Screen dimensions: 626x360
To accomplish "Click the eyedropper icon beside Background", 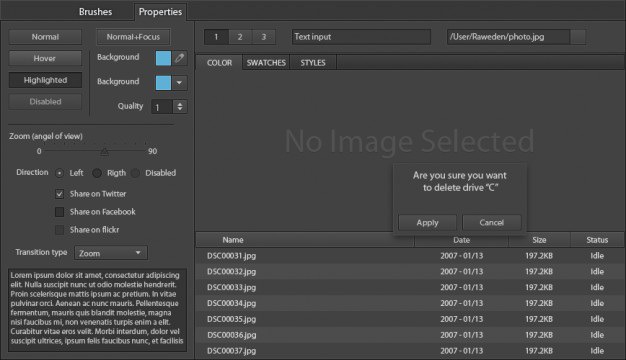I will (x=180, y=58).
